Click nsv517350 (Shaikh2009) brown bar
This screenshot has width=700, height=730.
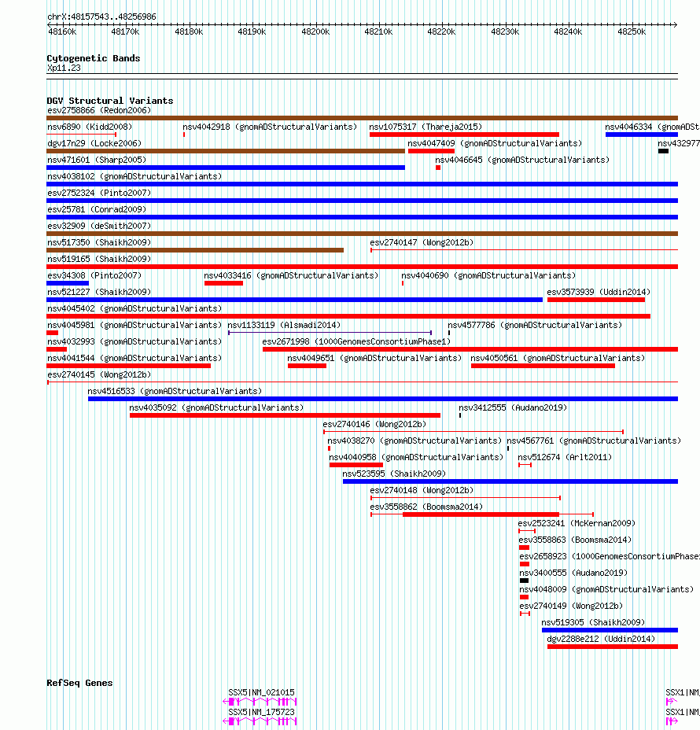(195, 250)
